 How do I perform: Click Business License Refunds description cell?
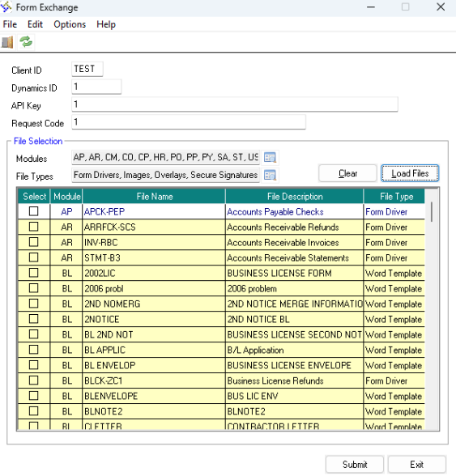295,380
